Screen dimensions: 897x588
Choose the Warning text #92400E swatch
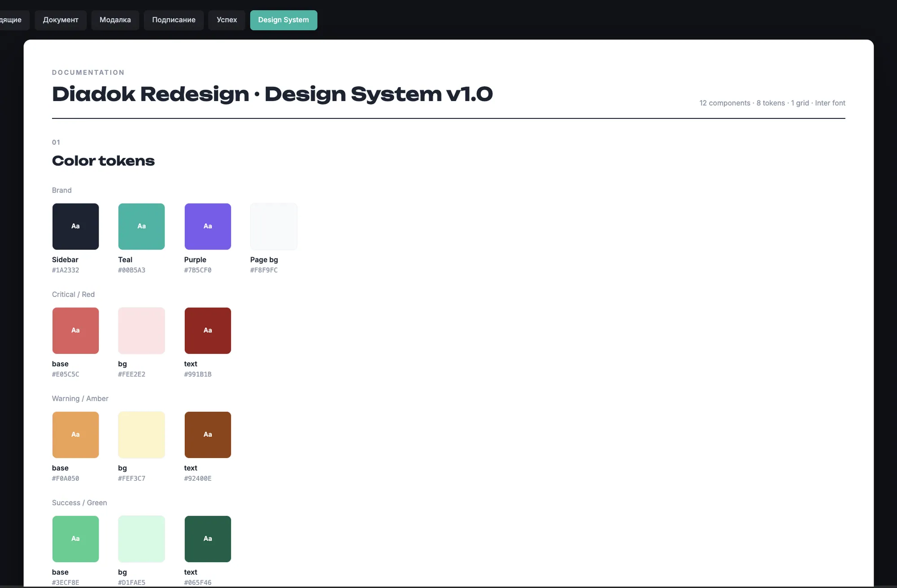coord(208,435)
